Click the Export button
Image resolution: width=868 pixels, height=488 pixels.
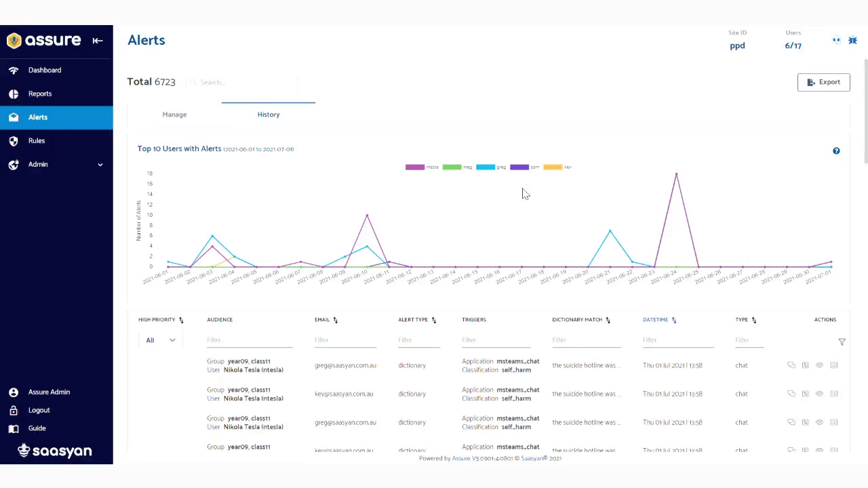pos(823,82)
